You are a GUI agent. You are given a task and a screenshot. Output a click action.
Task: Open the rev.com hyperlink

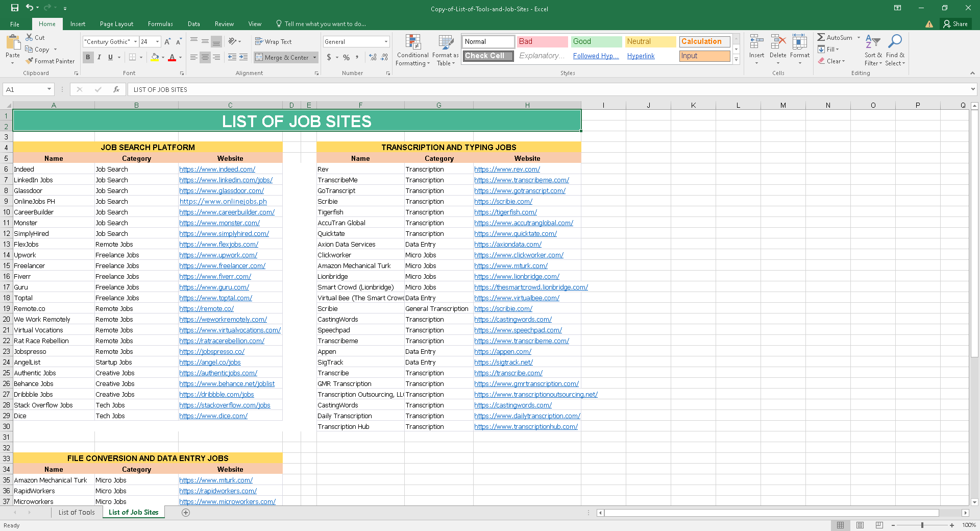pyautogui.click(x=507, y=170)
